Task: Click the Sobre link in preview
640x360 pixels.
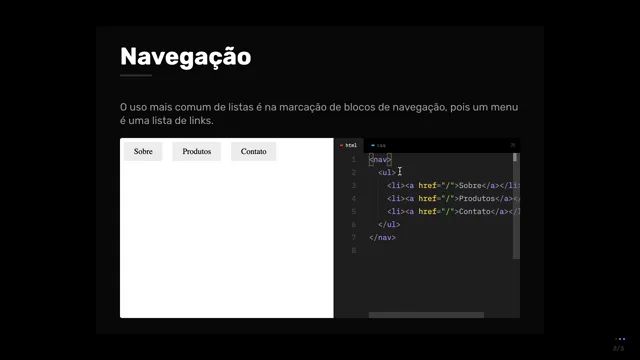Action: [x=143, y=151]
